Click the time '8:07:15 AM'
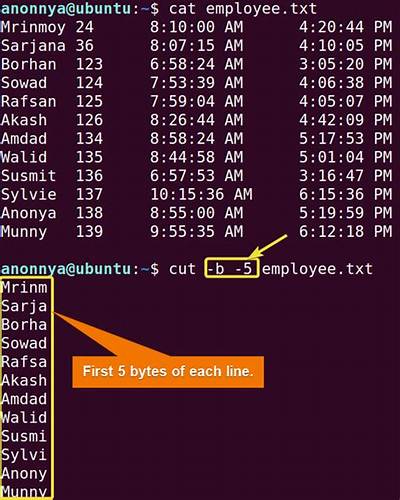This screenshot has width=400, height=500. tap(196, 46)
